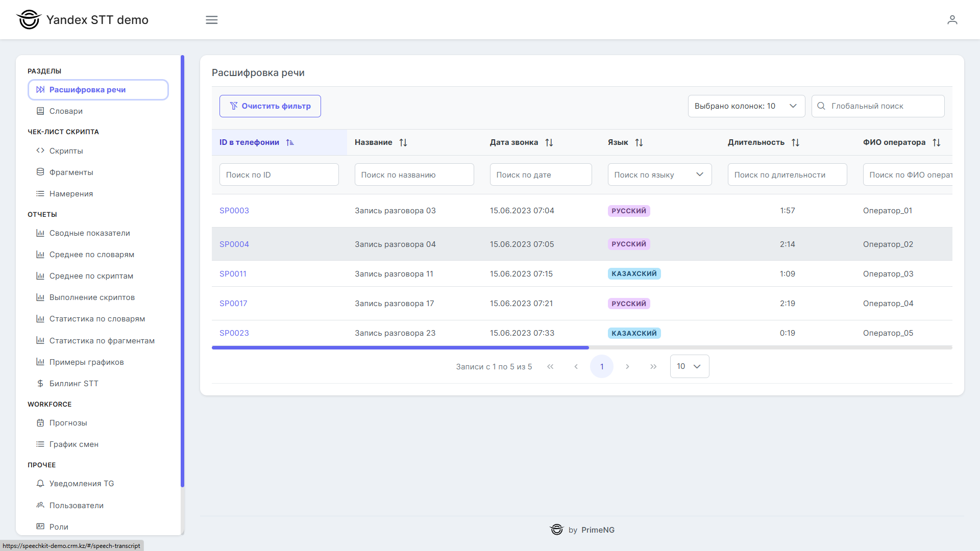
Task: Go to the first page of records
Action: click(x=550, y=367)
